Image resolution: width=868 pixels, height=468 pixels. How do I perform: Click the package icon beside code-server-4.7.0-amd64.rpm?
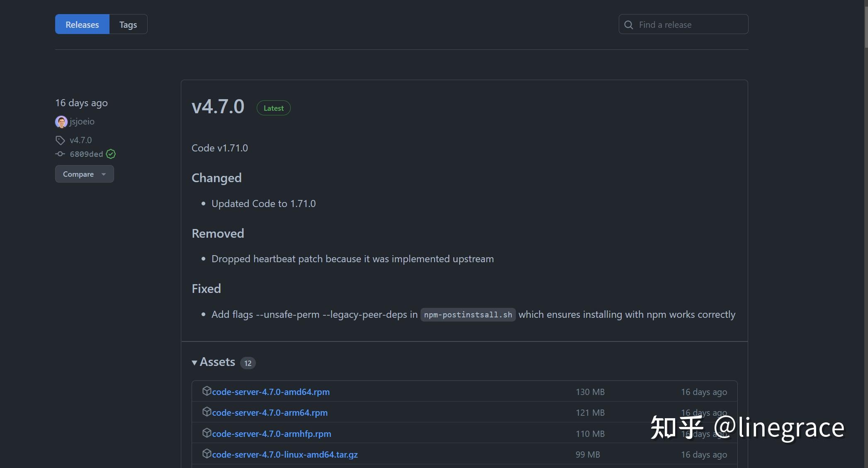(207, 391)
